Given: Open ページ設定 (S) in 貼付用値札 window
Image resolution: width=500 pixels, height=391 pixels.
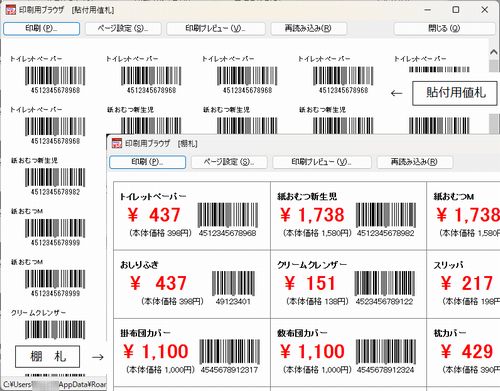Looking at the screenshot, I should tap(123, 28).
